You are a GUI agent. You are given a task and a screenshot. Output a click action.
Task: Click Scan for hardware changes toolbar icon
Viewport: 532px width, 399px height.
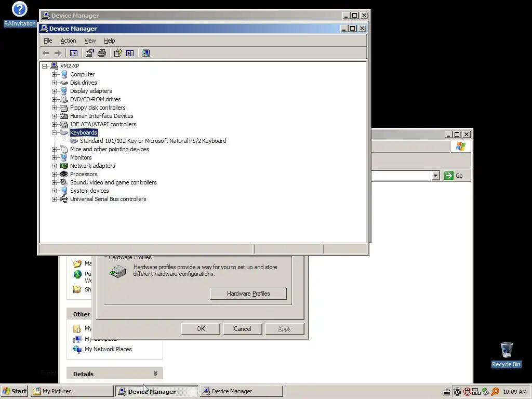146,53
